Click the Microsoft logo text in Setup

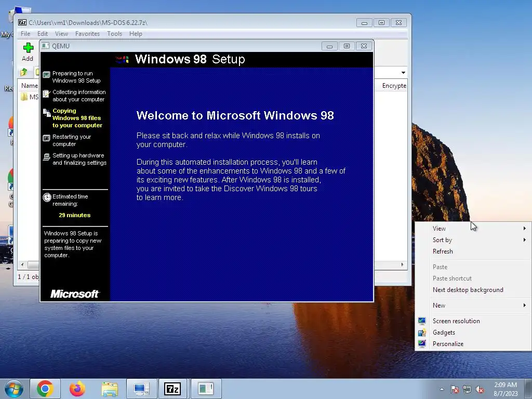coord(75,294)
